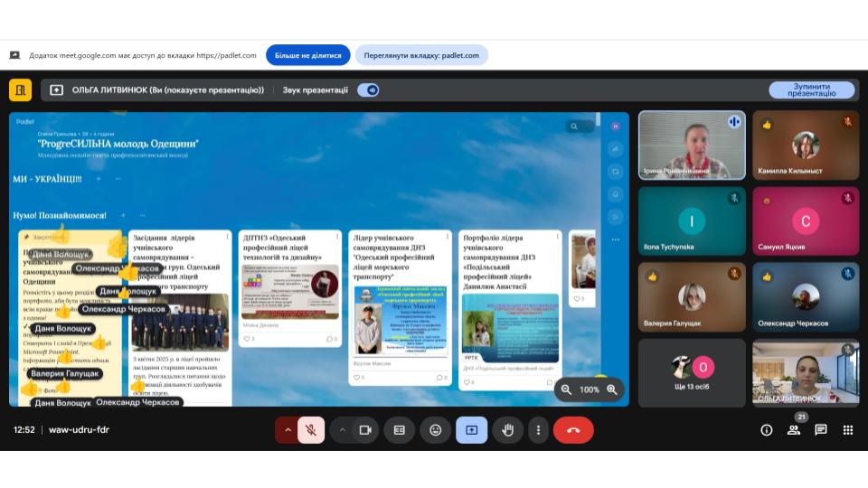Toggle the camera button on
This screenshot has width=868, height=488.
365,430
